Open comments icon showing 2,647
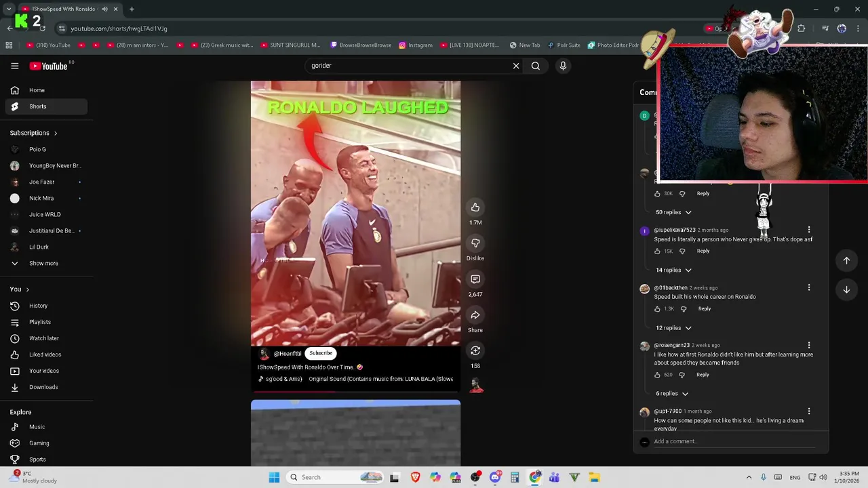Image resolution: width=868 pixels, height=488 pixels. [475, 279]
